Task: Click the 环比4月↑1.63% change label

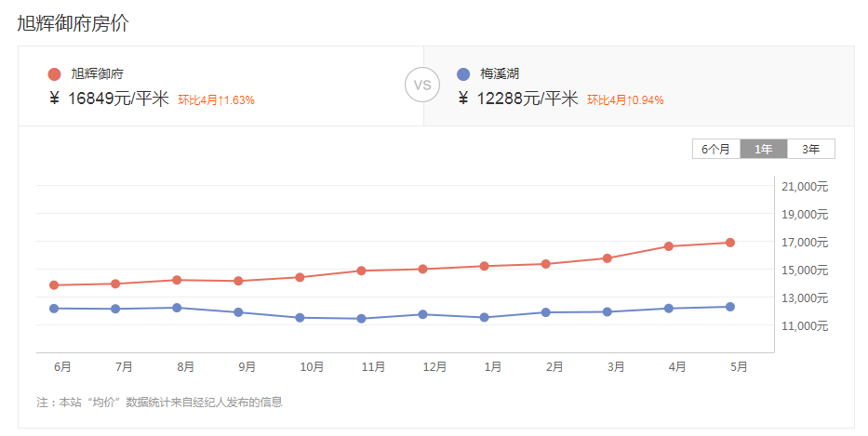Action: [x=217, y=100]
